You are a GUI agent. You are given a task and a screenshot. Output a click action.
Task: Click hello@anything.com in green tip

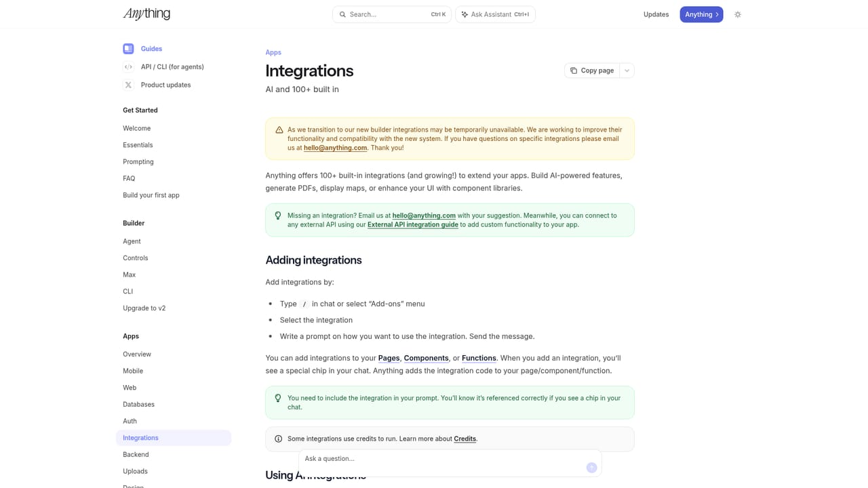click(424, 216)
